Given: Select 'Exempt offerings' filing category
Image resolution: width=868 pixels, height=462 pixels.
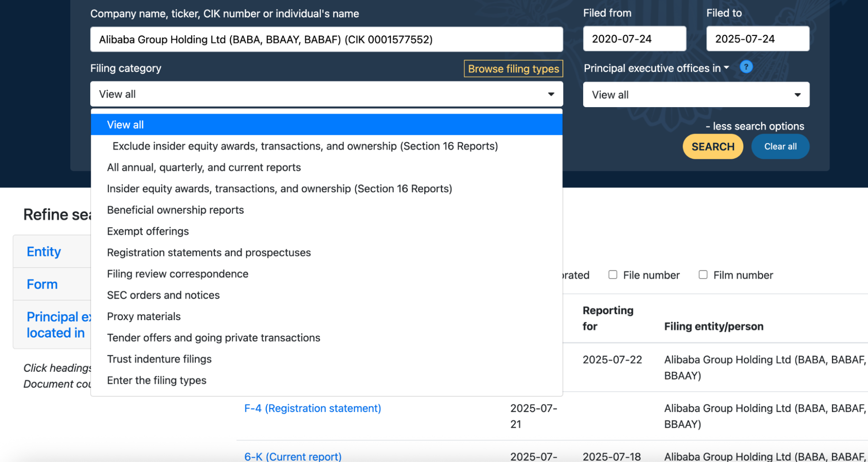Looking at the screenshot, I should click(148, 231).
